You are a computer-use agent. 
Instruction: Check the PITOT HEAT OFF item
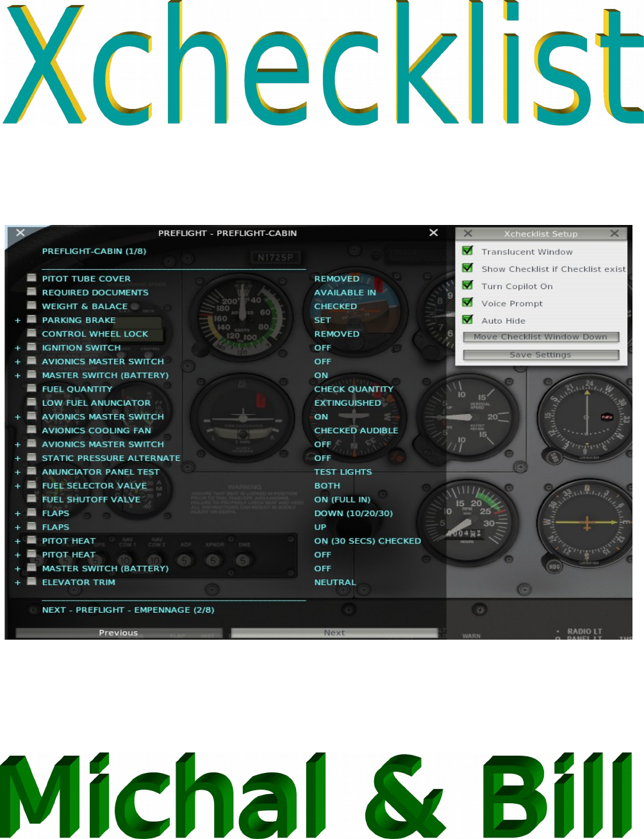(x=31, y=554)
